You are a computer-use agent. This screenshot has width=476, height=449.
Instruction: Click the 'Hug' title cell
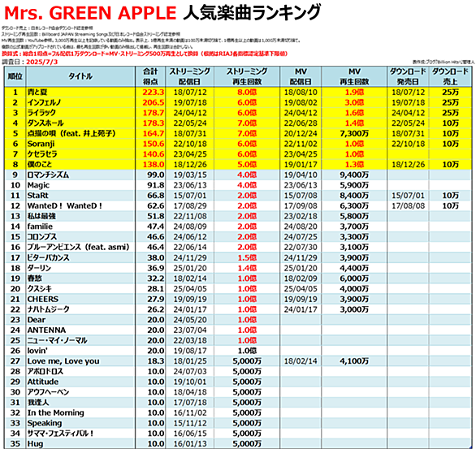tap(80, 443)
